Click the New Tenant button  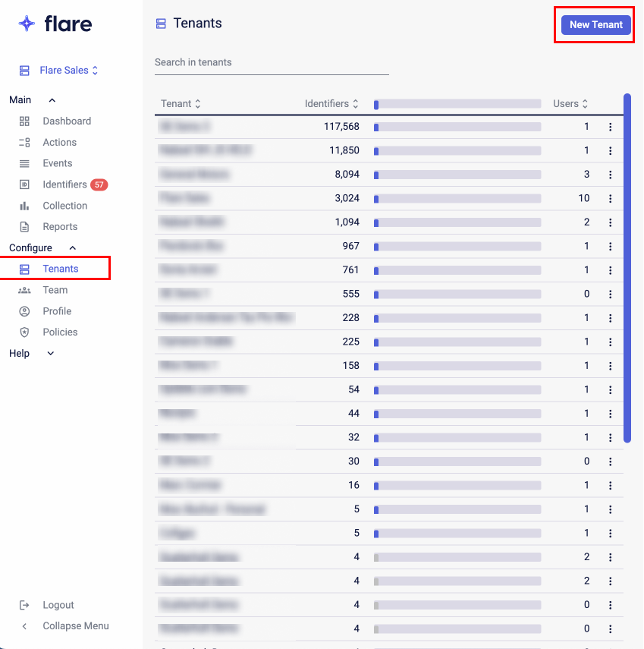pos(595,25)
